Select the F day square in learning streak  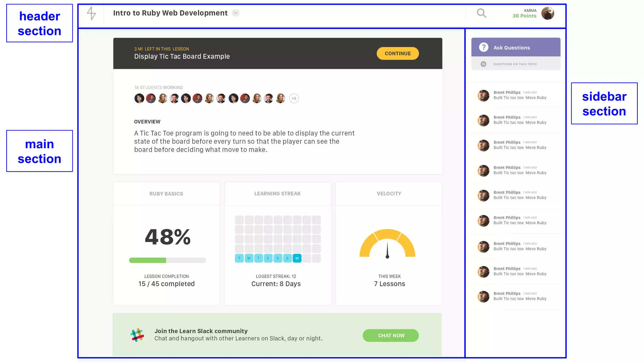(268, 258)
